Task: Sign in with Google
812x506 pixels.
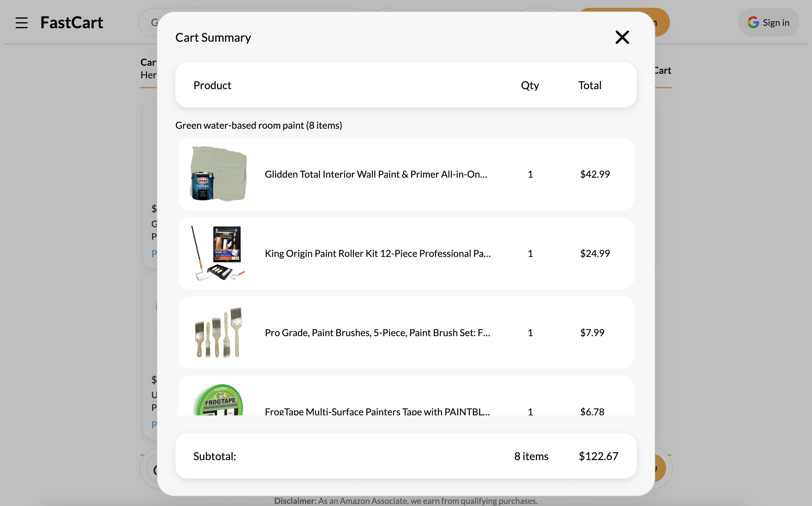Action: 768,22
